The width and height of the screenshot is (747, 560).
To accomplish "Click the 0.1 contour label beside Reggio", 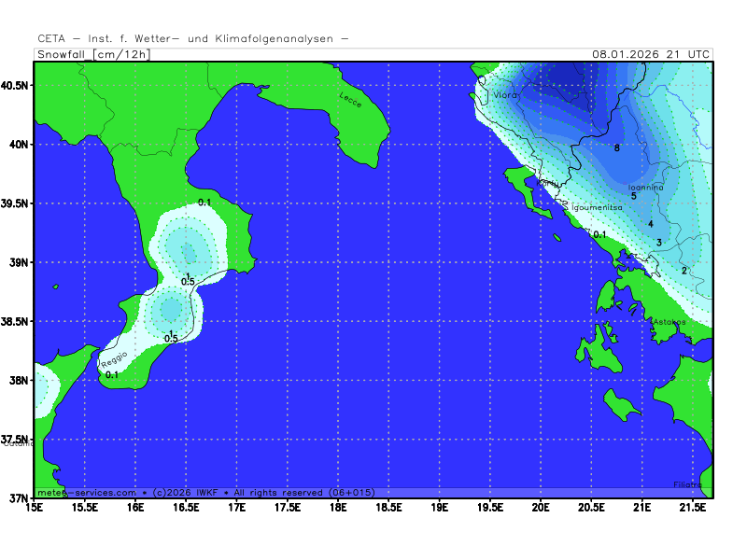I will pyautogui.click(x=112, y=375).
